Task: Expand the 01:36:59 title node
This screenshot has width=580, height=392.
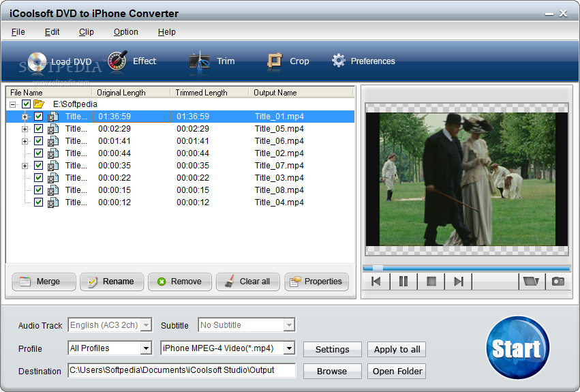Action: (x=25, y=117)
